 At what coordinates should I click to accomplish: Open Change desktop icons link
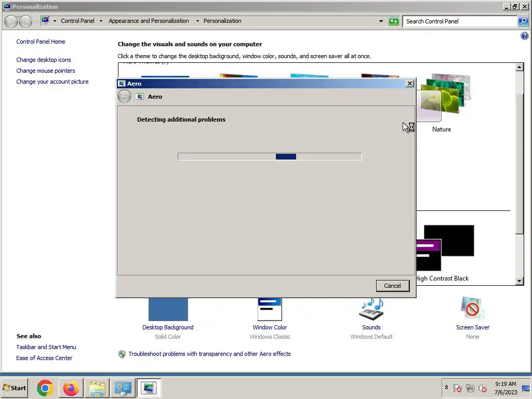44,60
